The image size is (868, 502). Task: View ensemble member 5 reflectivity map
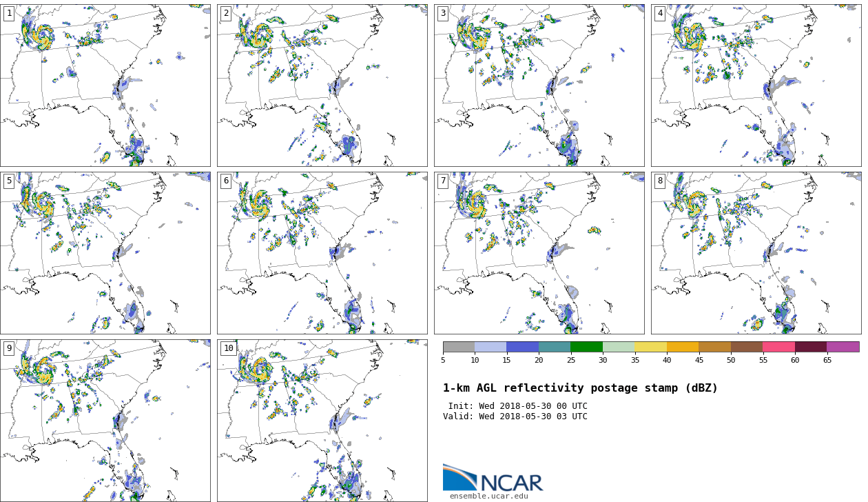[105, 253]
